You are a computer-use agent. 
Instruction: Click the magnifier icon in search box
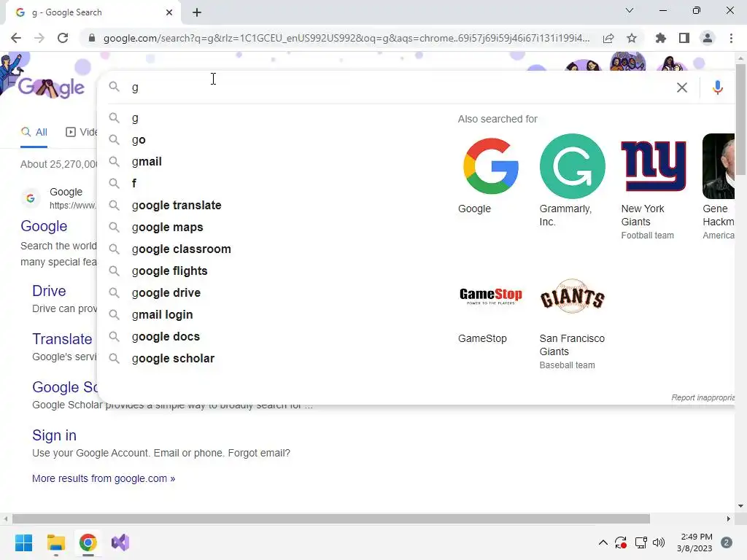pos(114,86)
